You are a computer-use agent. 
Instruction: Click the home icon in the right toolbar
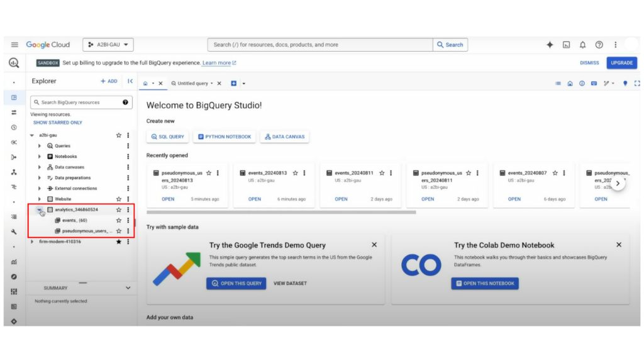pos(570,84)
